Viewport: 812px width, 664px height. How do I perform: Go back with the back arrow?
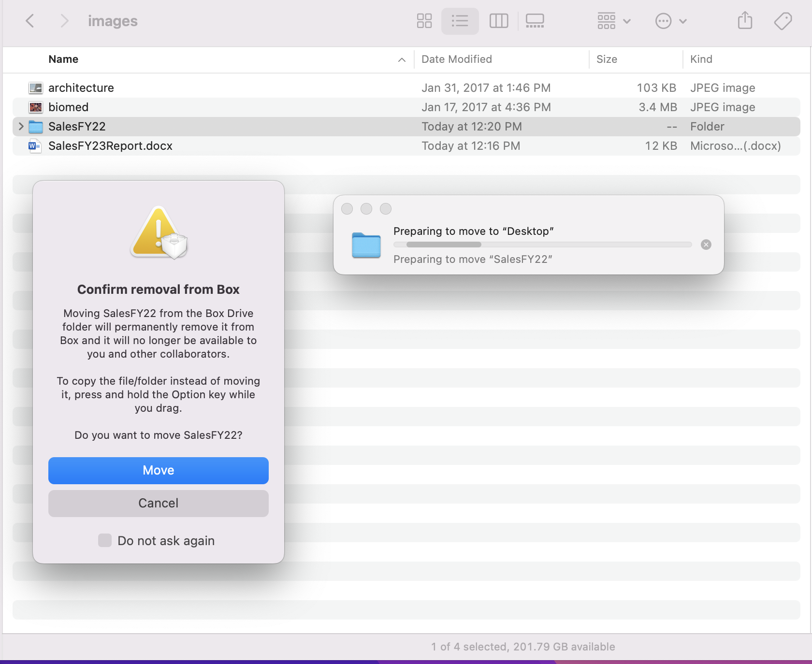[30, 21]
